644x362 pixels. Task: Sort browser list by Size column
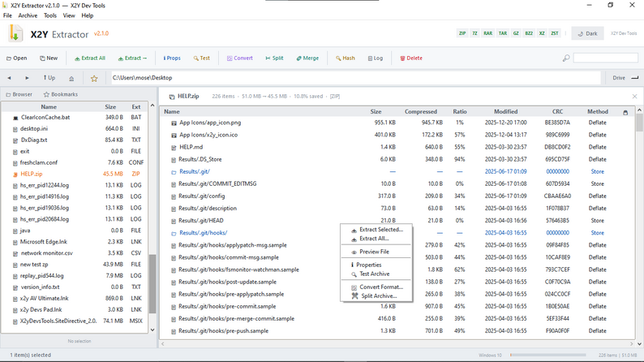click(110, 107)
